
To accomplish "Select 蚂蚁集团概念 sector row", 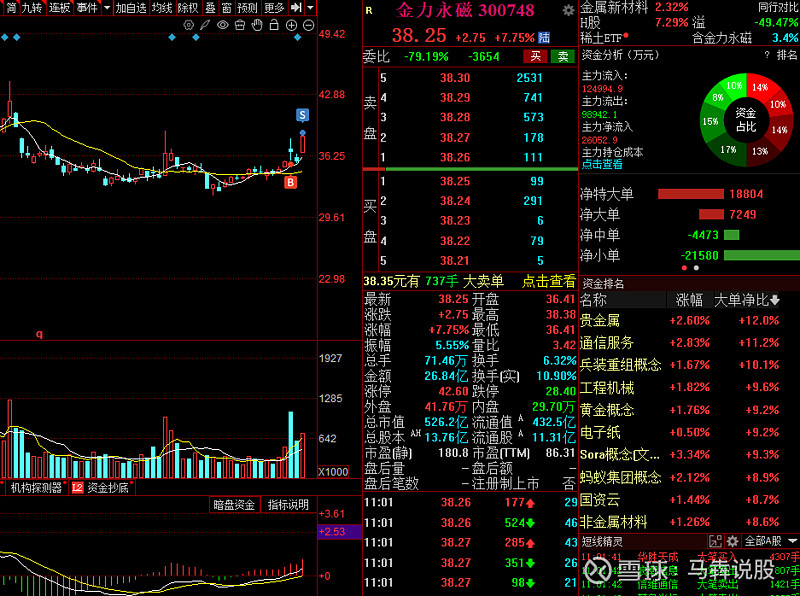I will coord(689,477).
